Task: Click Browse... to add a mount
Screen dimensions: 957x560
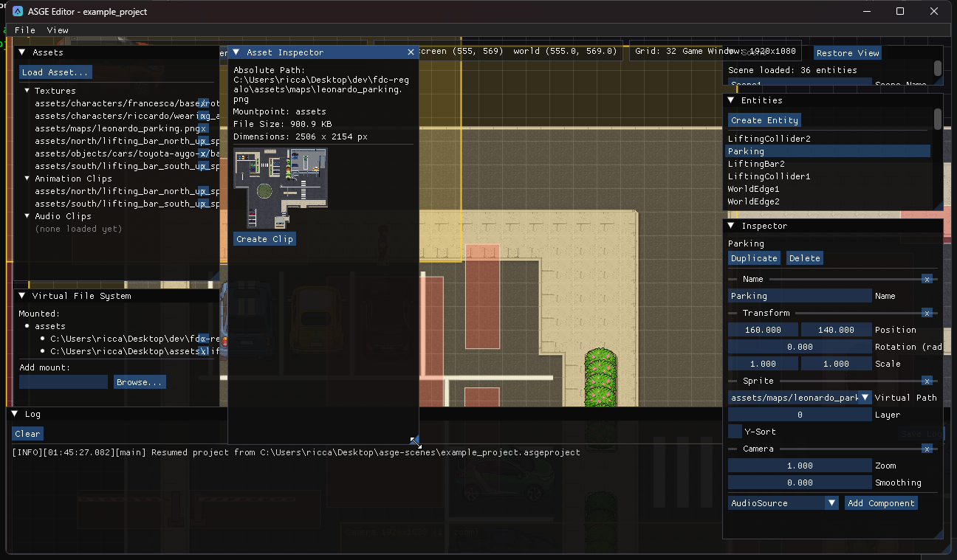Action: pyautogui.click(x=140, y=382)
